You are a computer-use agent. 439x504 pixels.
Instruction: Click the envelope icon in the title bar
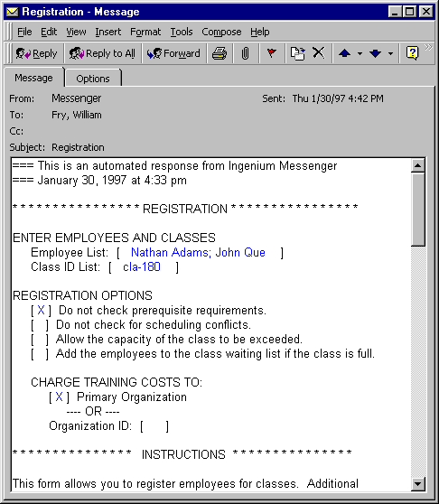[13, 12]
